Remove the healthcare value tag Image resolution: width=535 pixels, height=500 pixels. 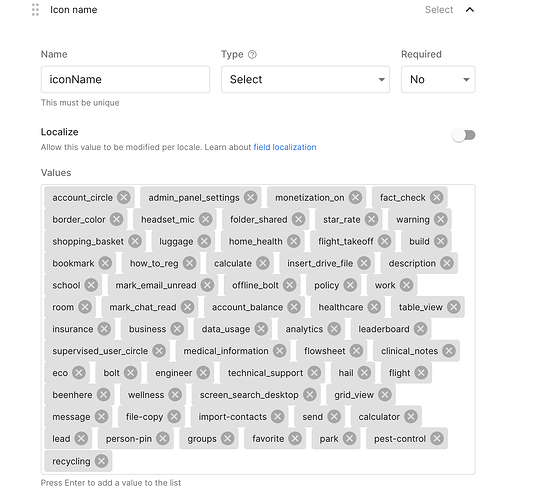(x=374, y=307)
